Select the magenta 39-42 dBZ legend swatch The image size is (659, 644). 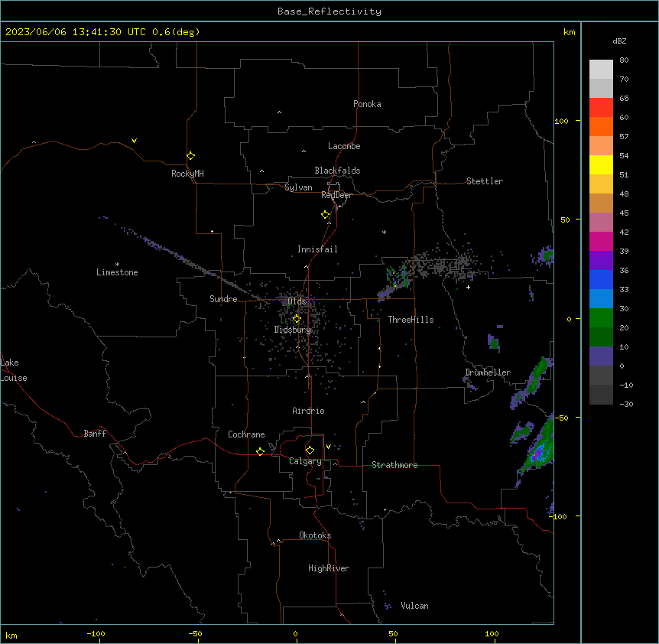point(601,241)
